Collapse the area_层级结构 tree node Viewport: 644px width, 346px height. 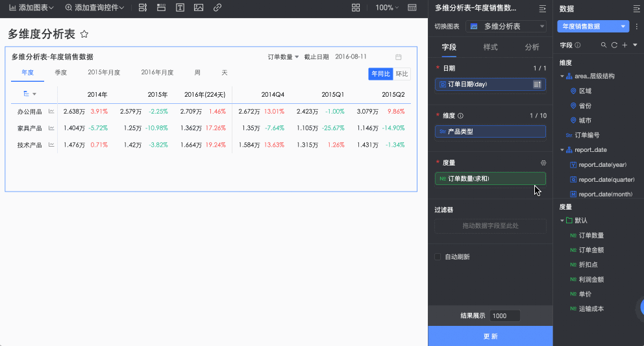[562, 77]
